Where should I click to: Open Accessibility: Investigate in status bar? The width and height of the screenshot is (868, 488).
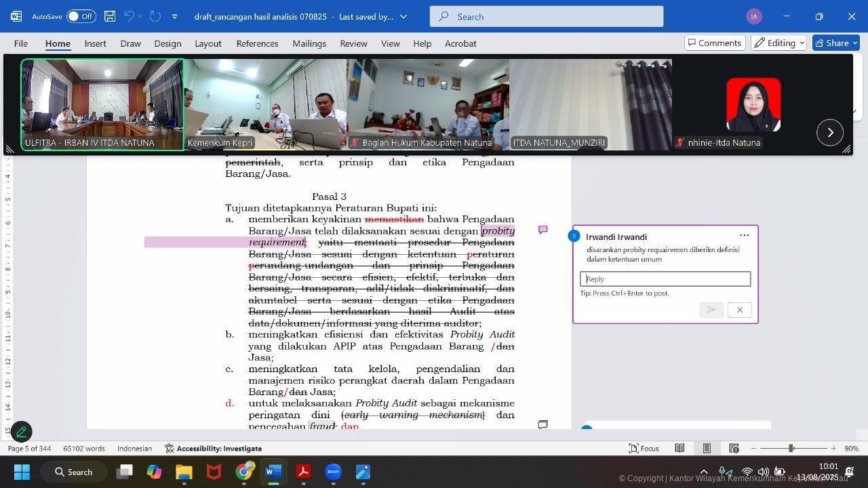(x=213, y=448)
